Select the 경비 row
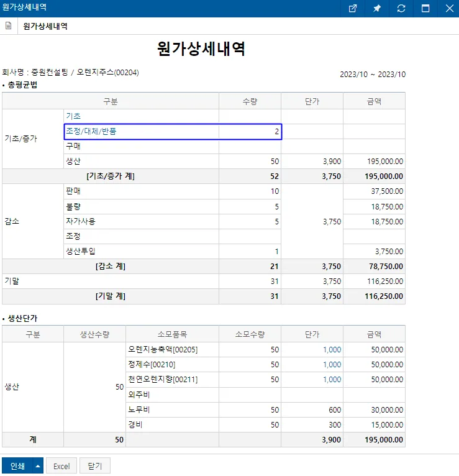The image size is (459, 476). click(x=135, y=424)
